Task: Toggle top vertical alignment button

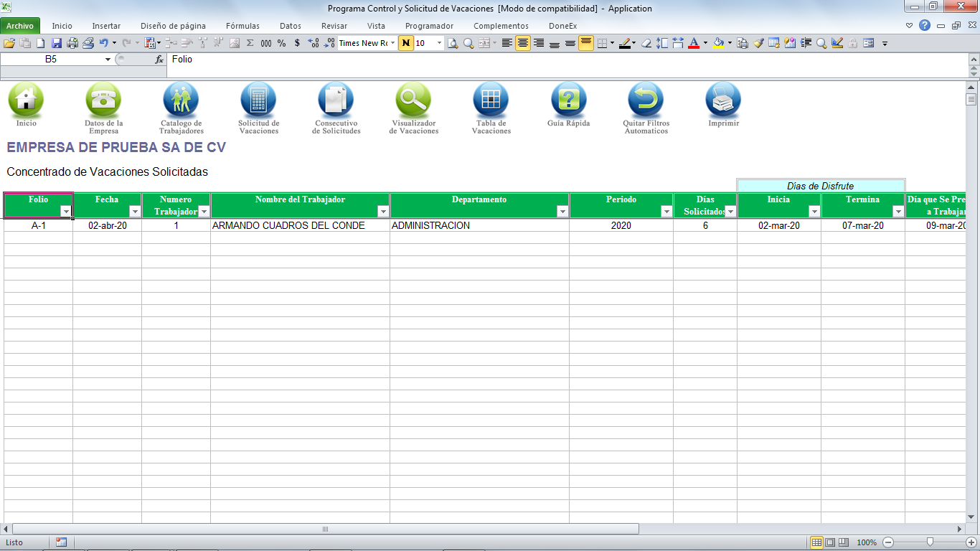Action: (586, 43)
